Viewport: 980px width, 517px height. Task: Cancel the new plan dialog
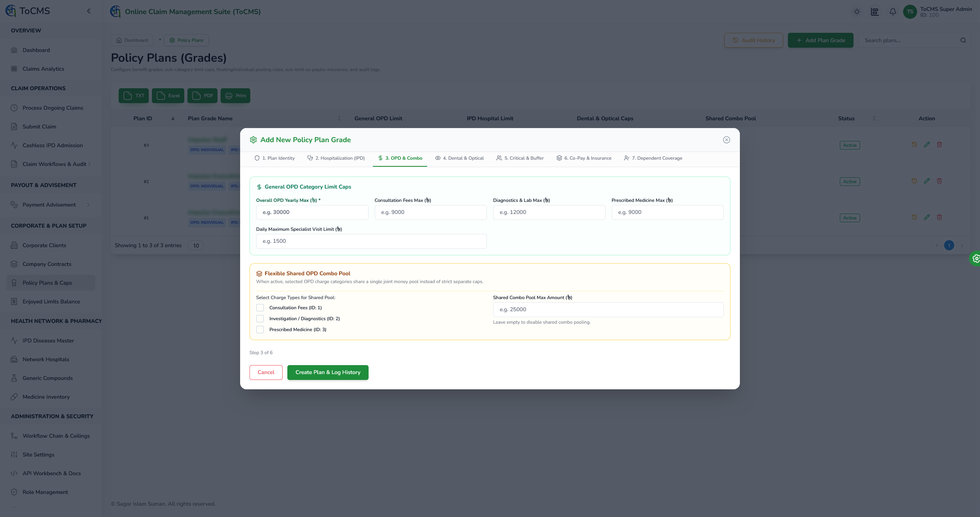(266, 373)
